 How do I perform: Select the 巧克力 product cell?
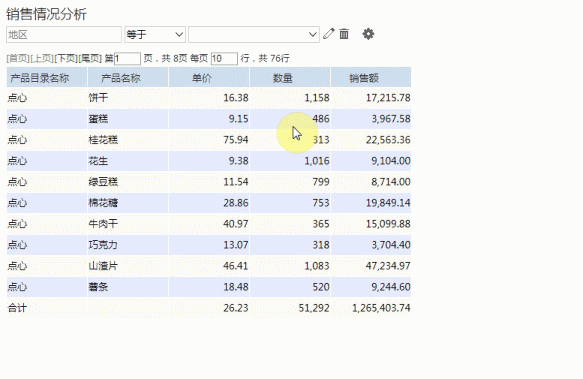pyautogui.click(x=128, y=245)
